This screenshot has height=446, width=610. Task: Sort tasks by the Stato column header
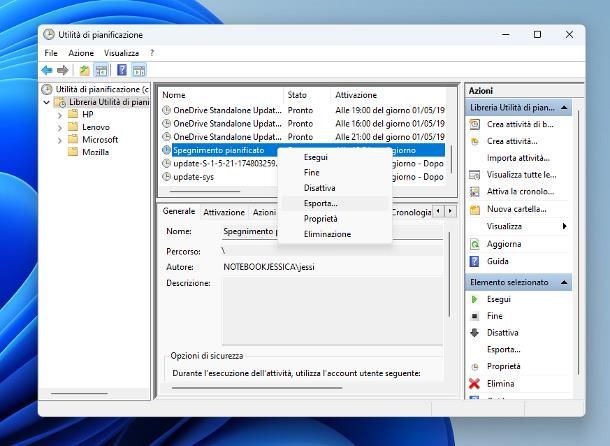307,95
